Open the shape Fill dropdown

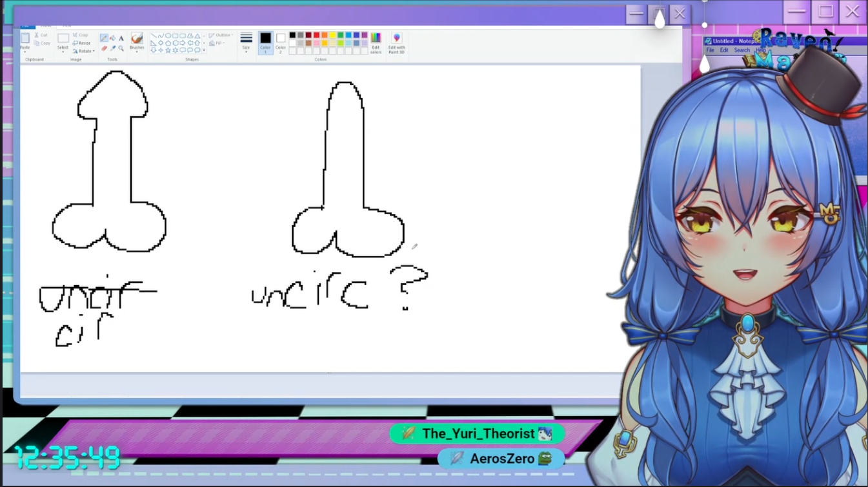coord(217,43)
